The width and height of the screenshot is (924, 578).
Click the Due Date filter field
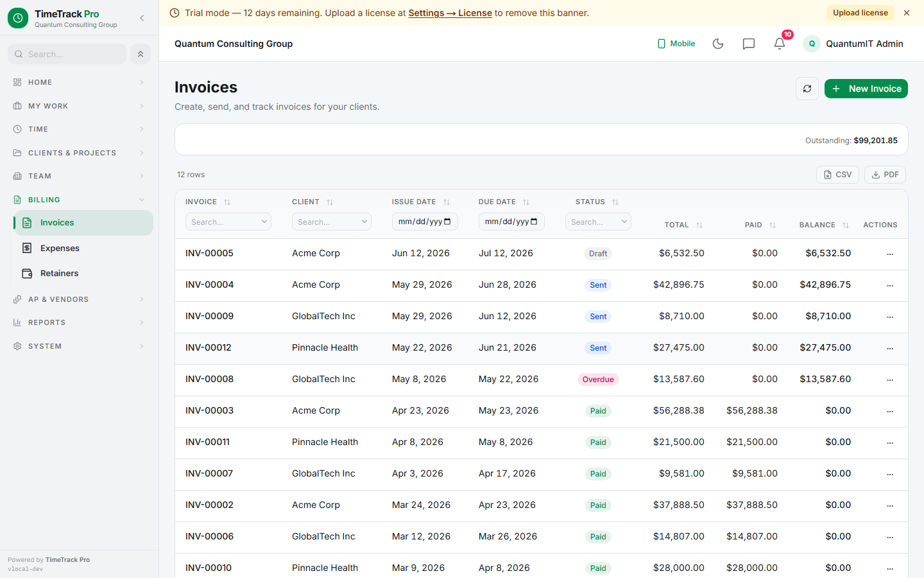pyautogui.click(x=511, y=222)
